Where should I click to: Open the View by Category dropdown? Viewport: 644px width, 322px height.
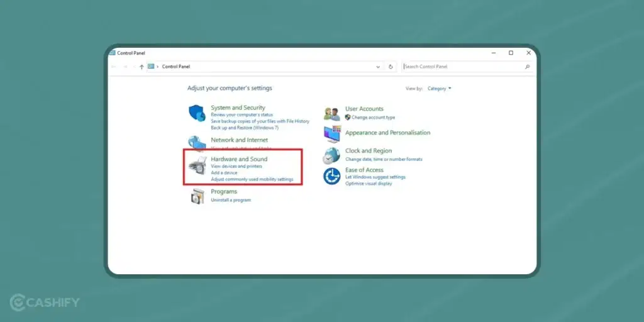pos(439,88)
